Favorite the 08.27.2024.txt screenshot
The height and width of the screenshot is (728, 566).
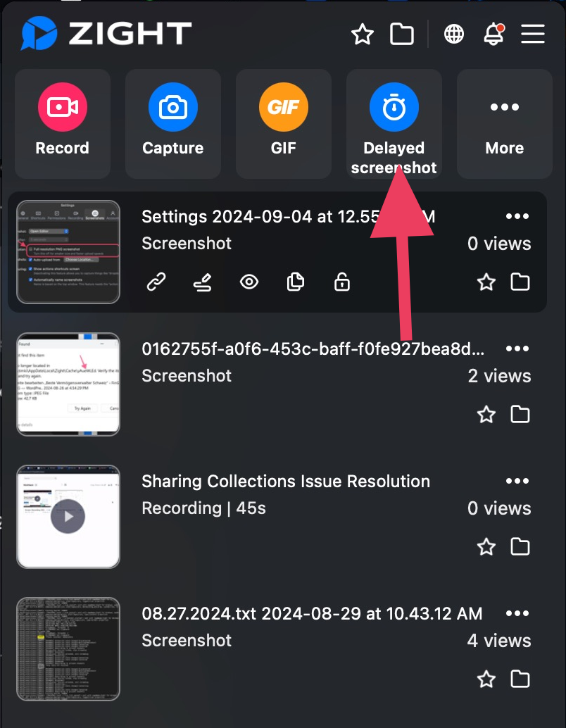click(486, 679)
